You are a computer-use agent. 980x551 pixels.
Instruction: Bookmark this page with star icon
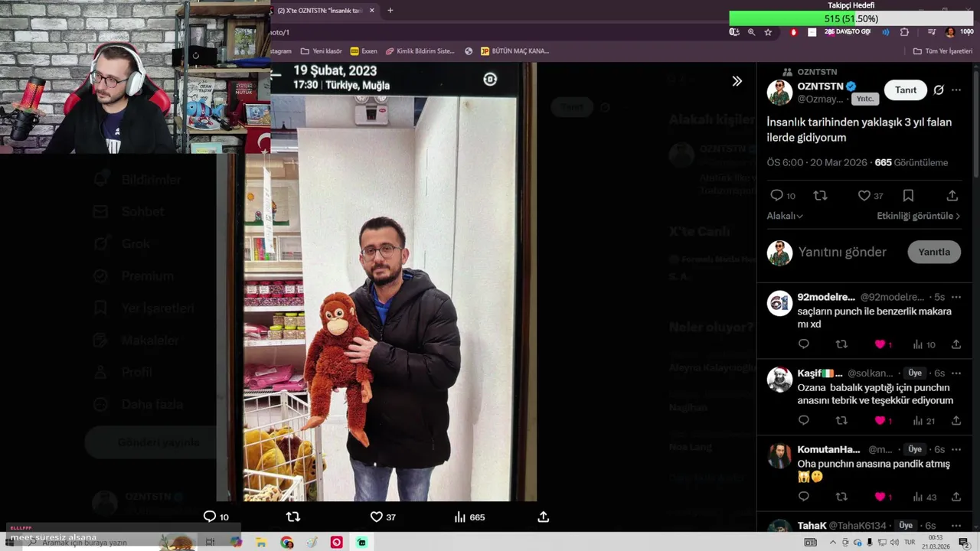click(768, 32)
